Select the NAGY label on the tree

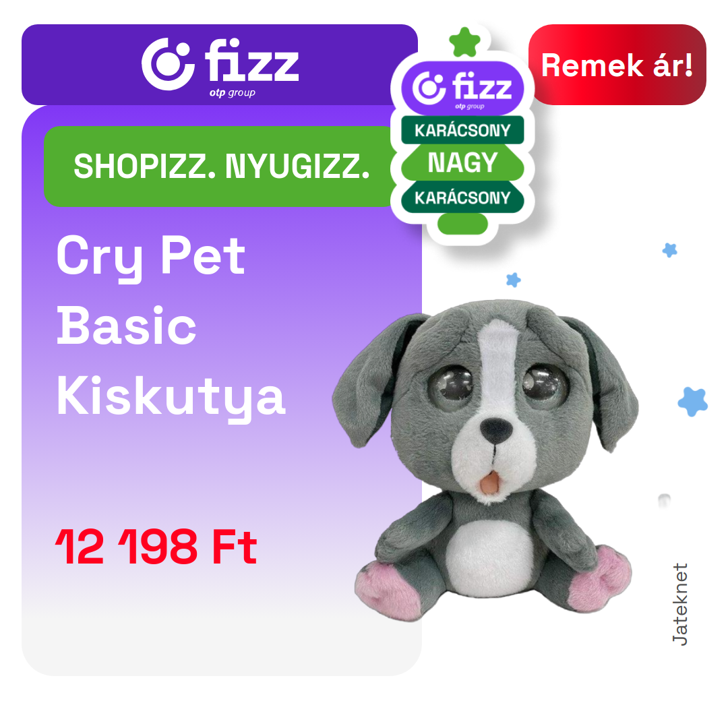[x=462, y=162]
